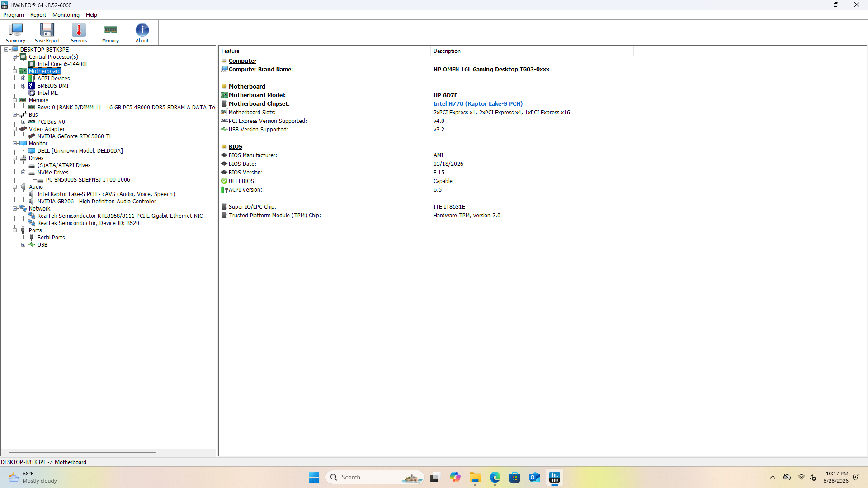Click the DELL monitor icon
Viewport: 868px width, 488px height.
(x=32, y=151)
